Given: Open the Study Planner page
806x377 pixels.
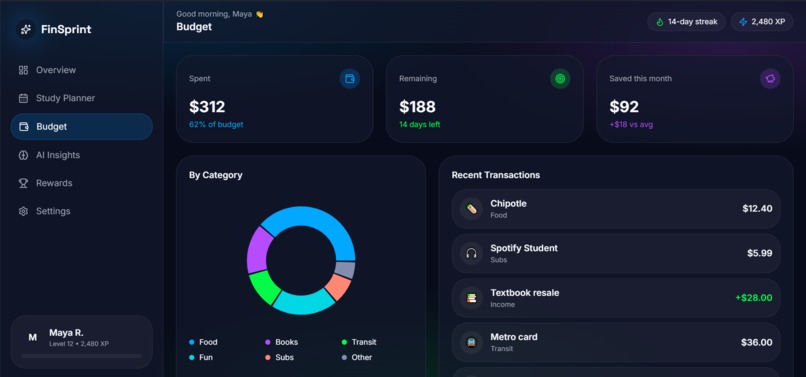Looking at the screenshot, I should tap(81, 98).
